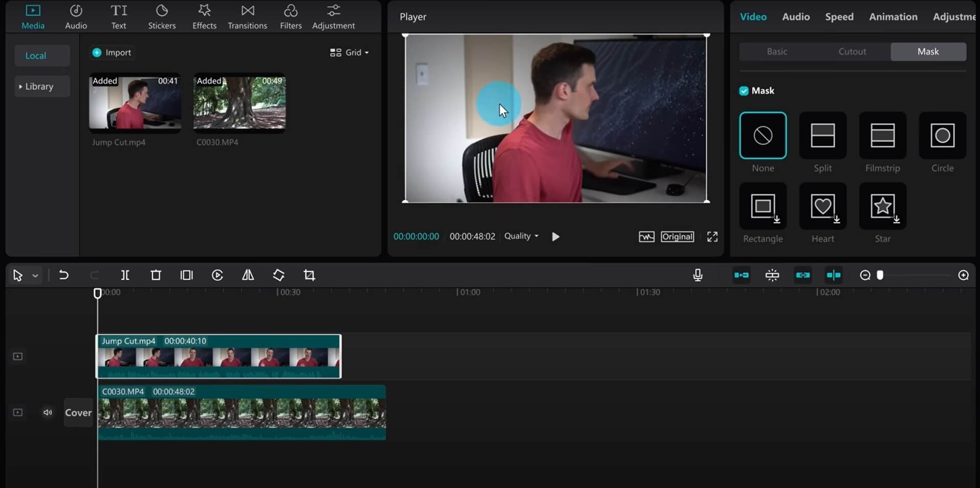
Task: Select the C0030.MP4 thumbnail
Action: tap(239, 102)
